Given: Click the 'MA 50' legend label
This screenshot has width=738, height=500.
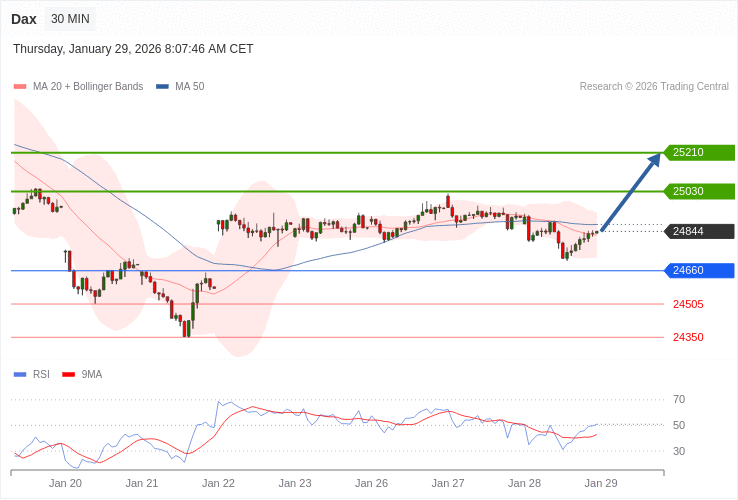Looking at the screenshot, I should pyautogui.click(x=190, y=87).
